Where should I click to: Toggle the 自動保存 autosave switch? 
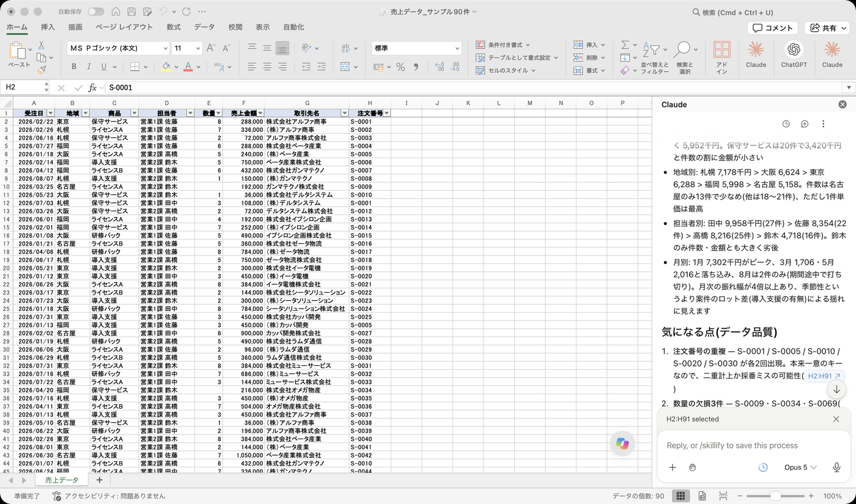[96, 12]
